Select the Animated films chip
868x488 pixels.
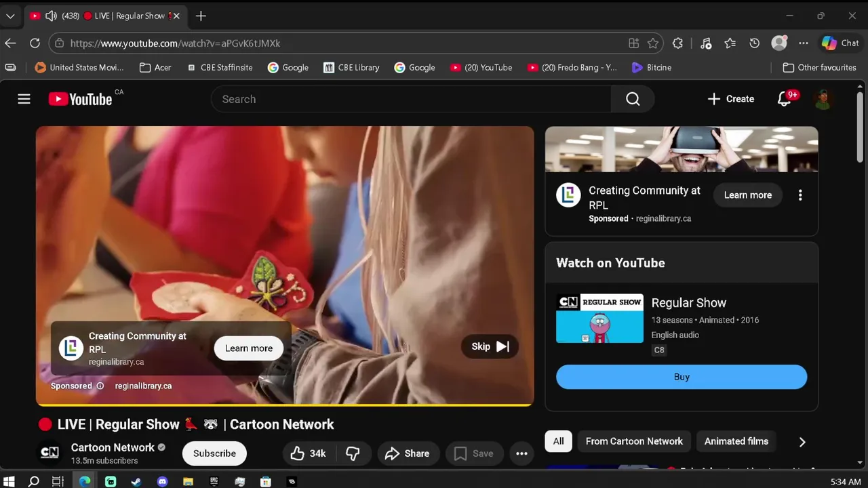click(736, 441)
